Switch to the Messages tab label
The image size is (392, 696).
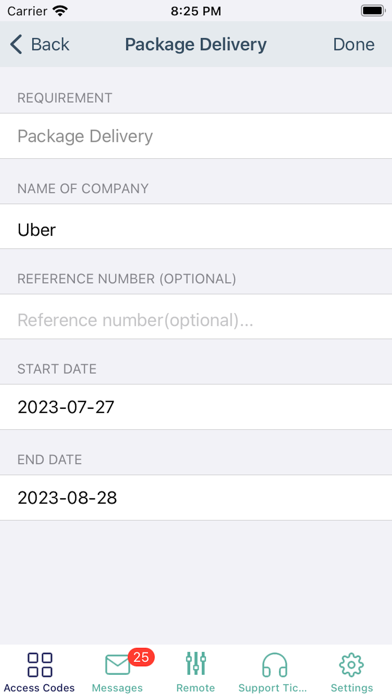[118, 688]
